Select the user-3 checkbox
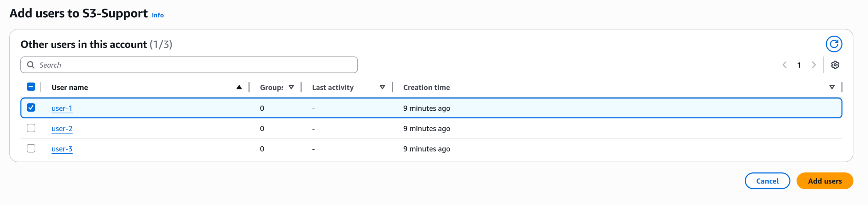868x205 pixels. pyautogui.click(x=31, y=148)
